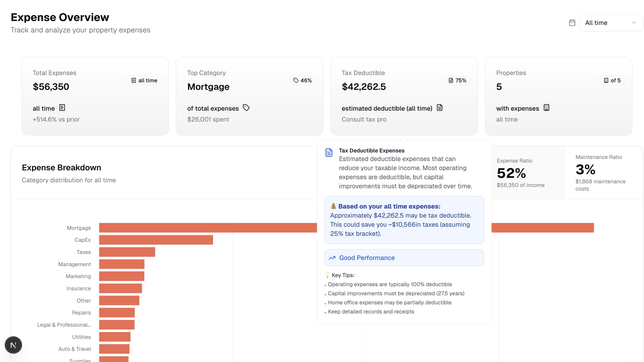The image size is (644, 362).
Task: Select the CapEx bar in the chart
Action: pyautogui.click(x=155, y=240)
